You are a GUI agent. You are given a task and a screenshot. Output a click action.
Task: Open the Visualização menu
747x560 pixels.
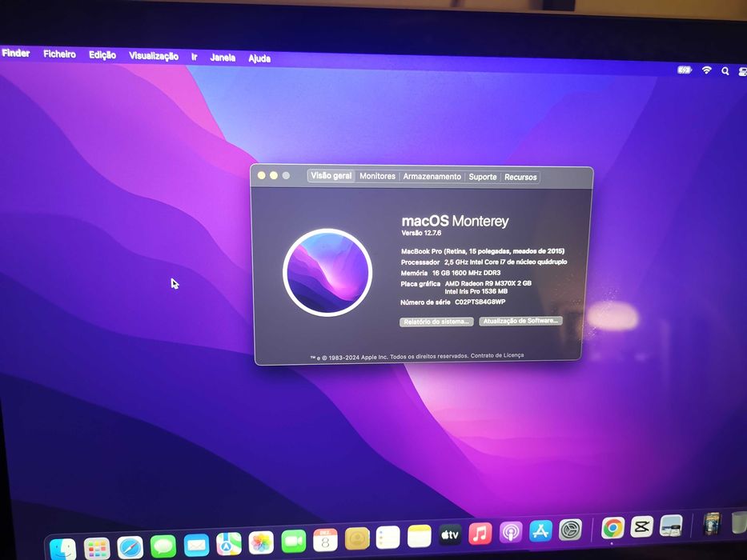[154, 56]
